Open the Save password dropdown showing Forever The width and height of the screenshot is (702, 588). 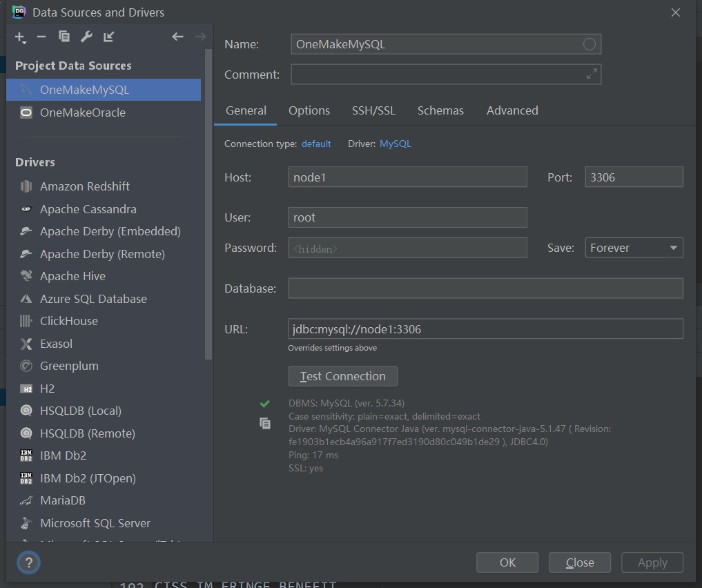634,248
